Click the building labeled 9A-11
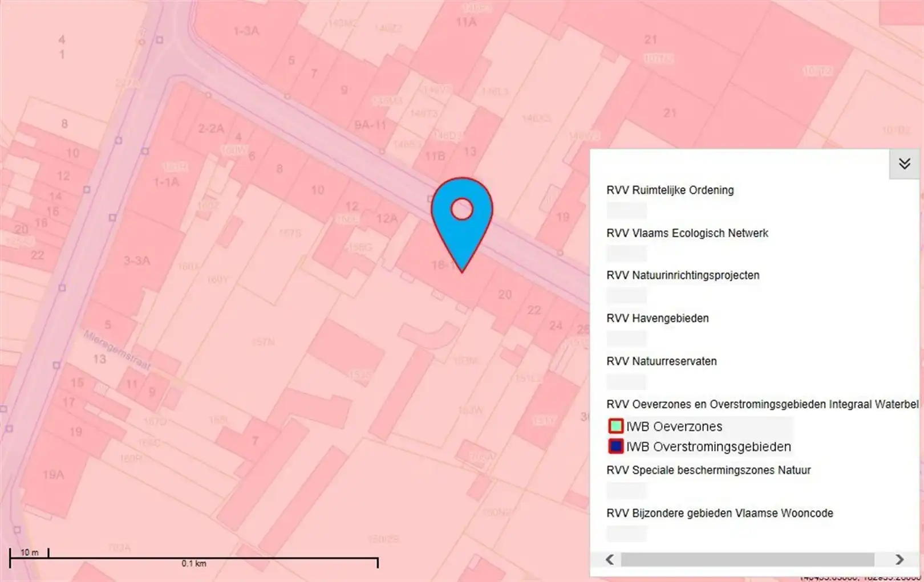The image size is (924, 582). point(370,124)
